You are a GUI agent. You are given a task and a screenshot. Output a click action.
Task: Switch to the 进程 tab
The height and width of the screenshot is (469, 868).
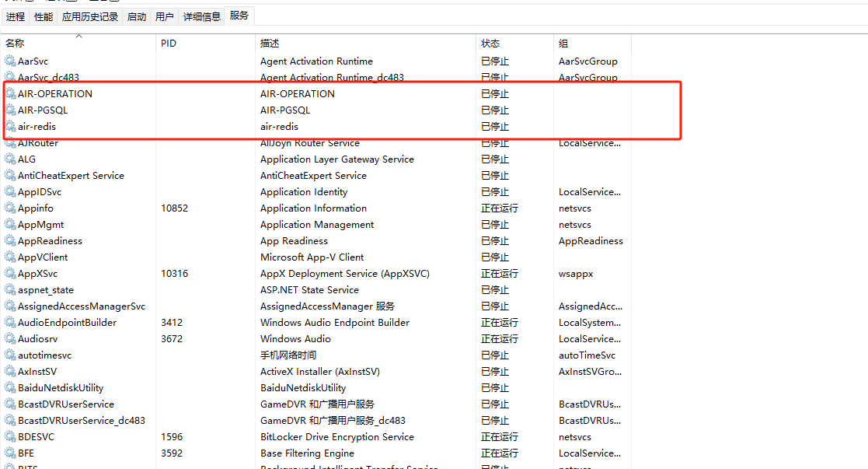click(x=15, y=16)
